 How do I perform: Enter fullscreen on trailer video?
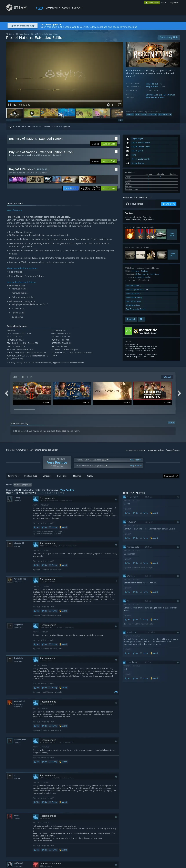coord(120,105)
